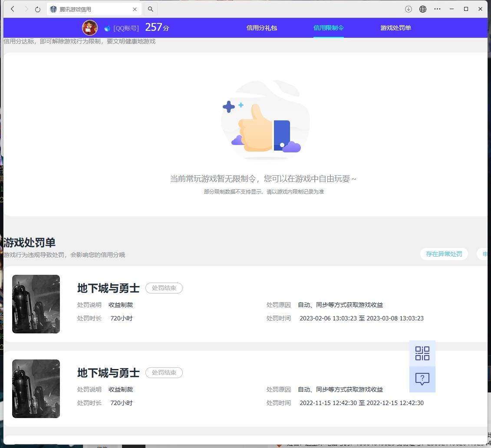Viewport: 491px width, 448px height.
Task: Click the second 地下城与勇士 thumbnail dated 2022-11-15
Action: pos(36,389)
